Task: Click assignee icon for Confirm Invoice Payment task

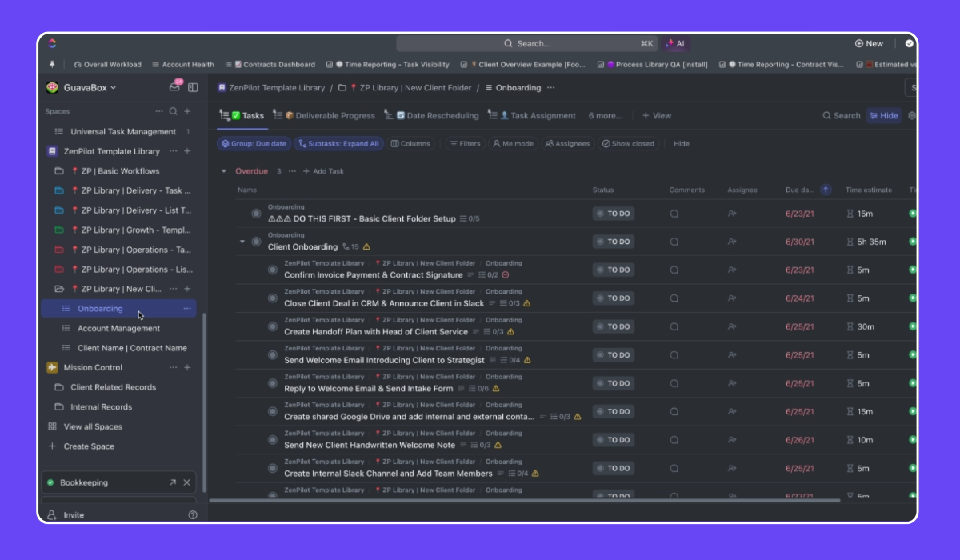Action: point(731,270)
